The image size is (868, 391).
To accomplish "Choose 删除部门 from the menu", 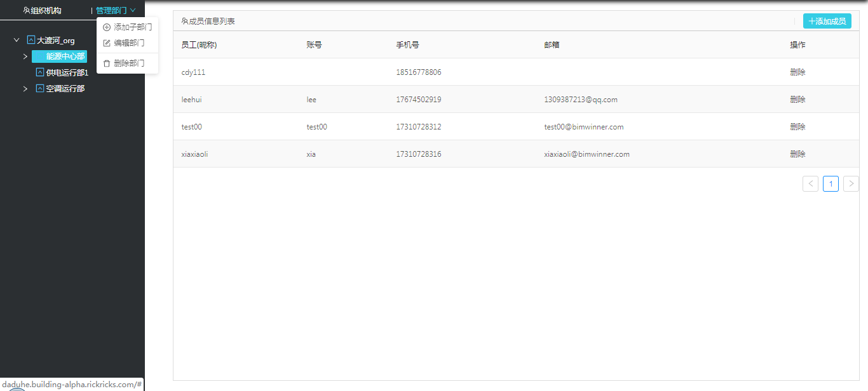I will (127, 63).
